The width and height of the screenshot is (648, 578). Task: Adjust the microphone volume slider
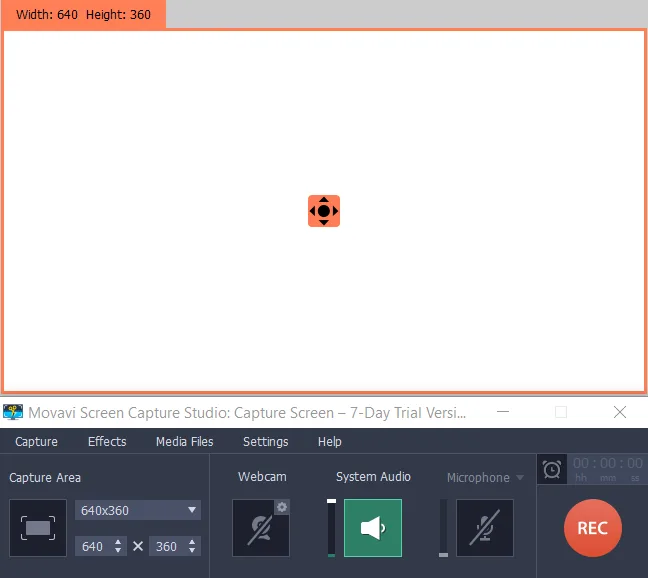coord(443,528)
